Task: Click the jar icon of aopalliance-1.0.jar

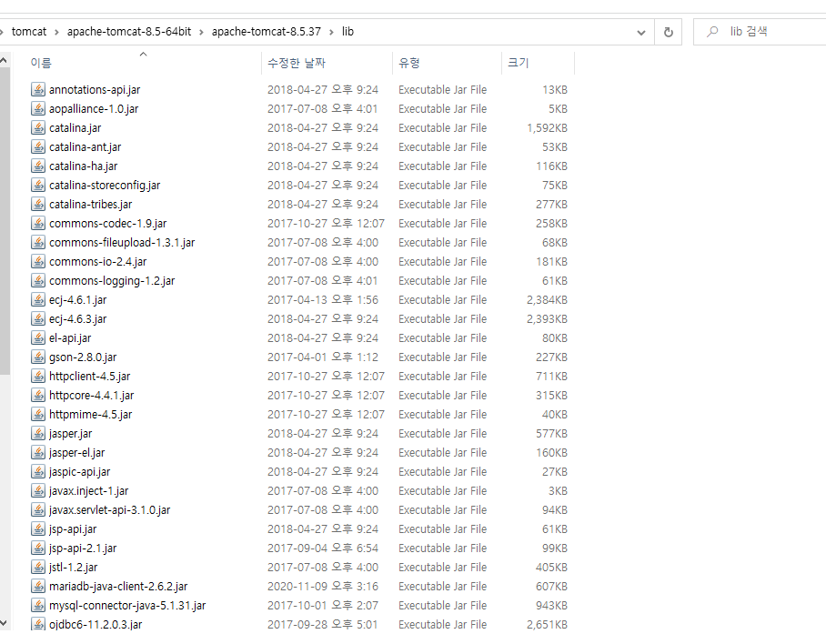Action: (38, 108)
